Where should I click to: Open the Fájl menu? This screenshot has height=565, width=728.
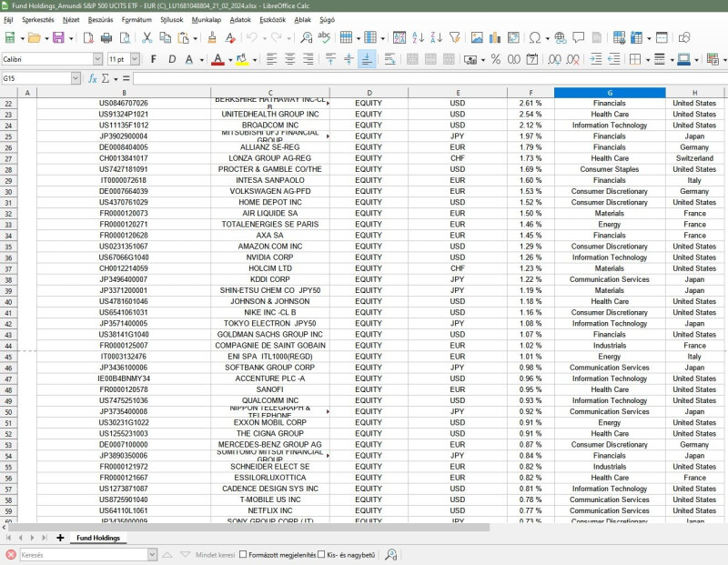pos(8,20)
